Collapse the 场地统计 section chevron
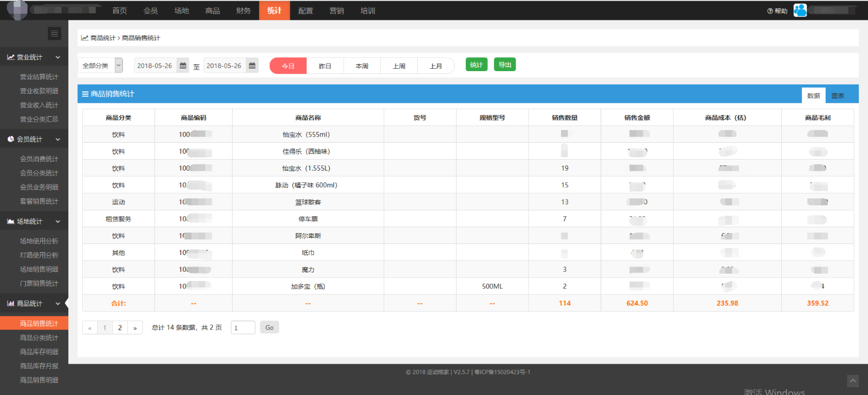This screenshot has width=868, height=395. [x=57, y=222]
